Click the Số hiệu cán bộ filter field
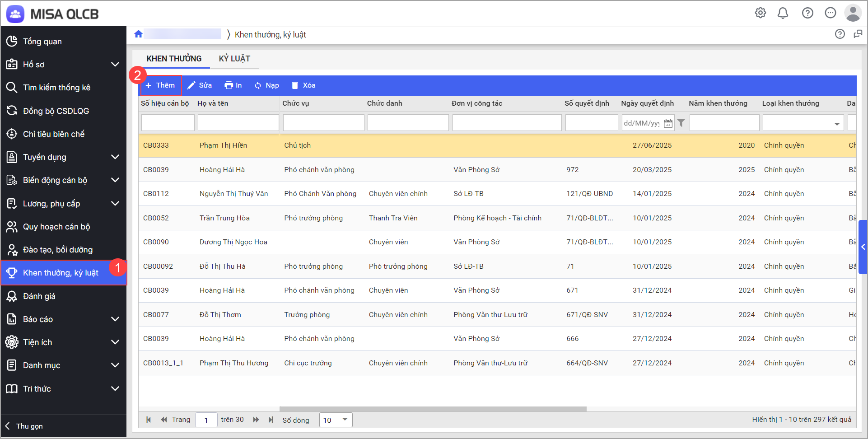The width and height of the screenshot is (868, 439). tap(168, 123)
